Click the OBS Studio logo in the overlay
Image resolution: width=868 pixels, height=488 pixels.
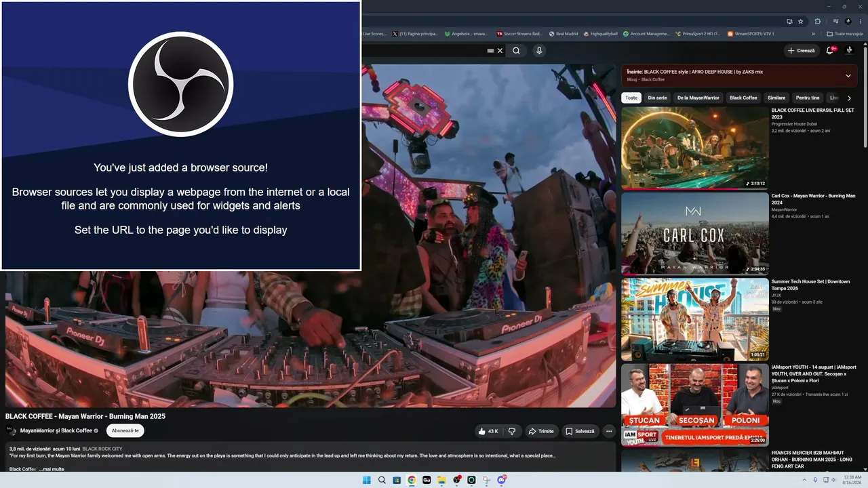click(180, 84)
